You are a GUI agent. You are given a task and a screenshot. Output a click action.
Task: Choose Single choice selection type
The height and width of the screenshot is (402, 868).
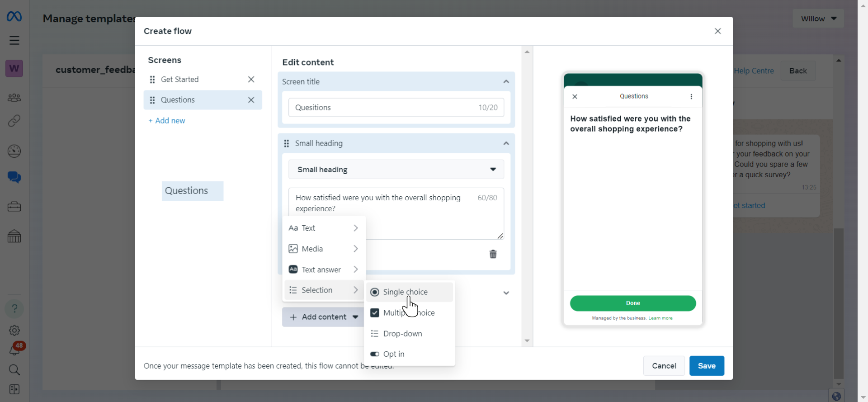coord(410,292)
